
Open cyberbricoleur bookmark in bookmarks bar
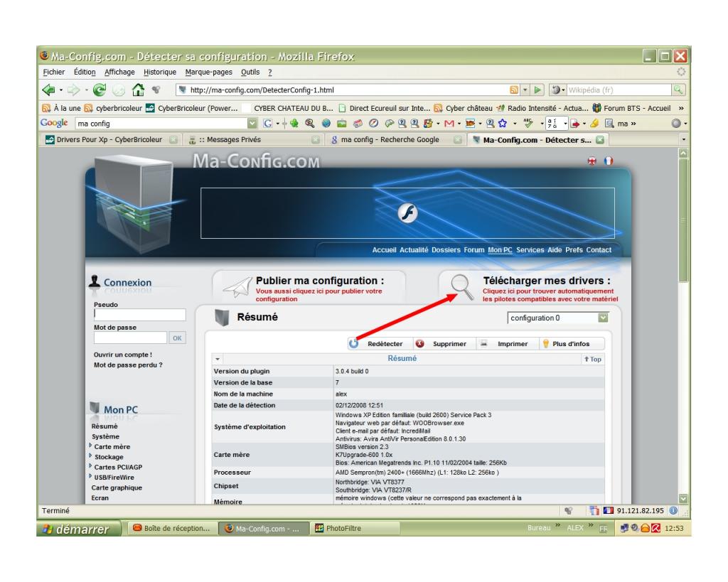coord(114,108)
